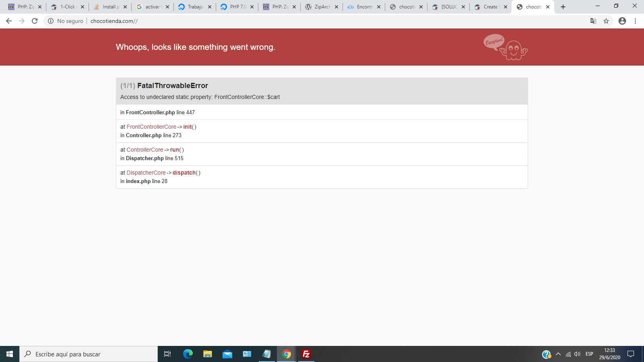Screen dimensions: 644x362
Task: Close the '[SOLUC' tab
Action: pos(463,7)
